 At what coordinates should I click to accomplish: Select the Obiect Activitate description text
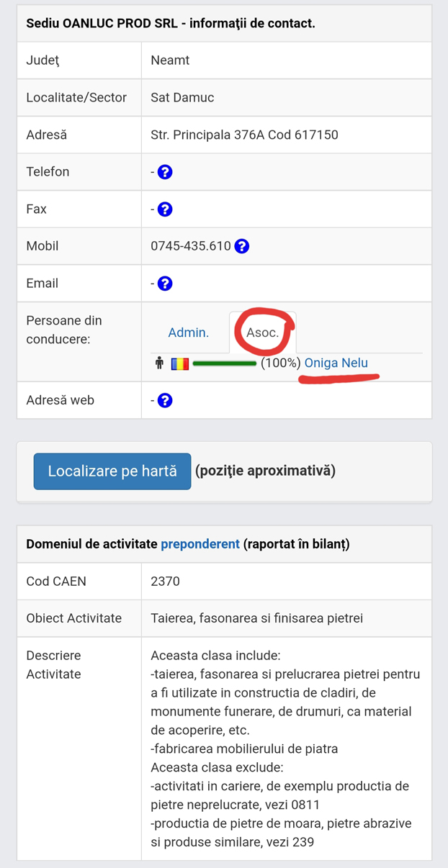pos(252,618)
